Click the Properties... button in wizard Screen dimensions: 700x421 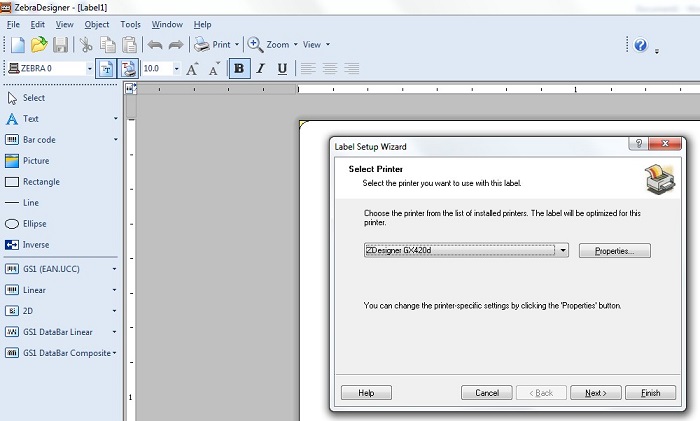coord(615,251)
